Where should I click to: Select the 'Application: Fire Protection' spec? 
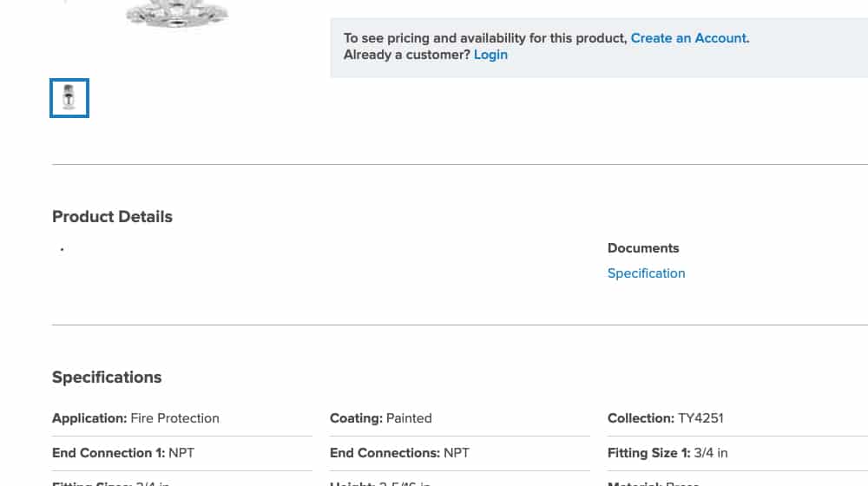[135, 418]
